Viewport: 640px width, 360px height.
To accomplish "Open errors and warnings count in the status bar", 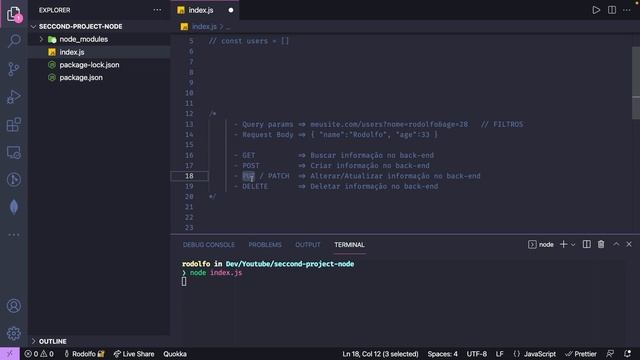I will point(39,353).
